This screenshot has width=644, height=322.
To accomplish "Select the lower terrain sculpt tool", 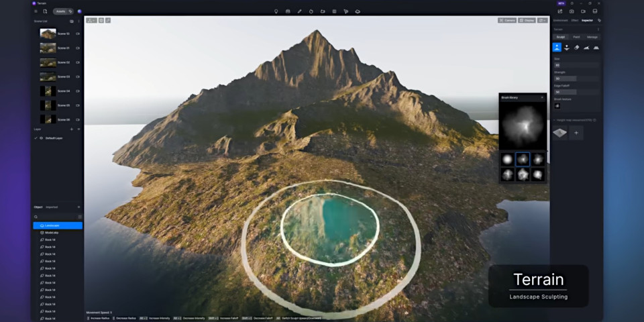I will [x=566, y=48].
